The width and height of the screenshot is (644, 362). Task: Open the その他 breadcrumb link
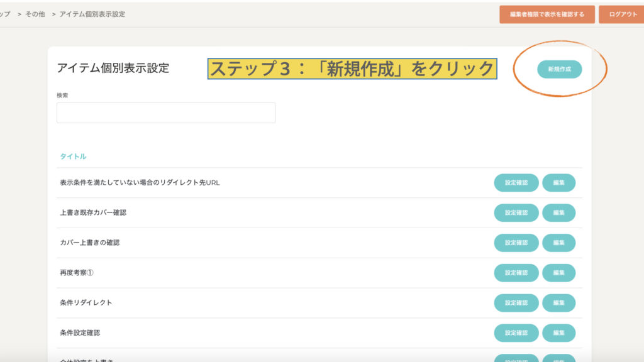coord(35,14)
